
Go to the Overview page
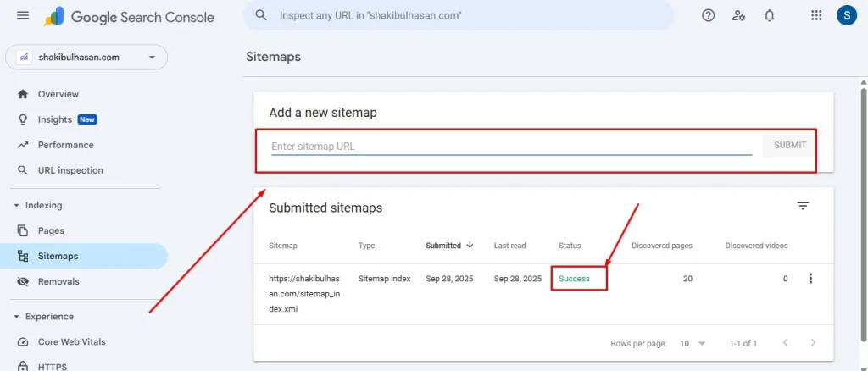(x=58, y=94)
